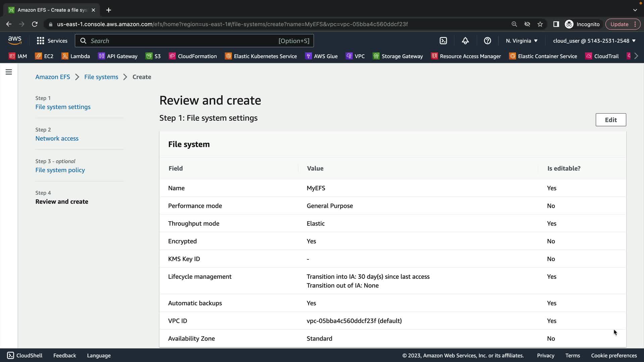The image size is (644, 362).
Task: Click the Edit button for Step 1
Action: click(610, 120)
